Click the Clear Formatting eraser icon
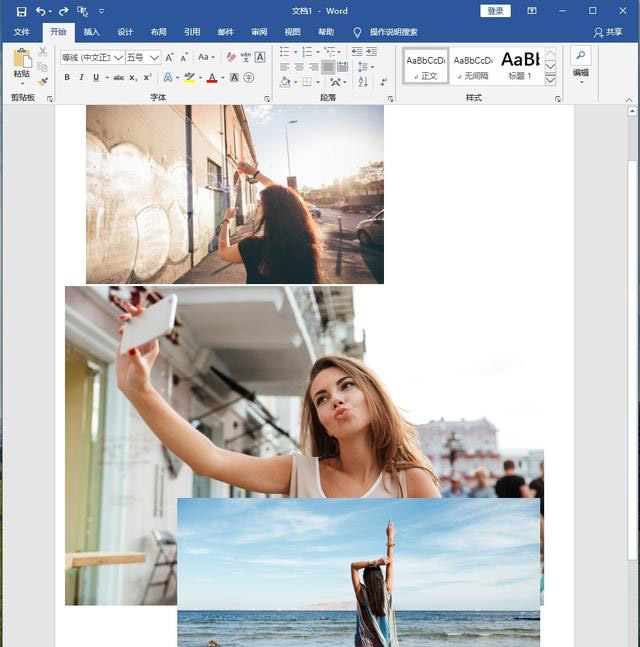 click(231, 57)
